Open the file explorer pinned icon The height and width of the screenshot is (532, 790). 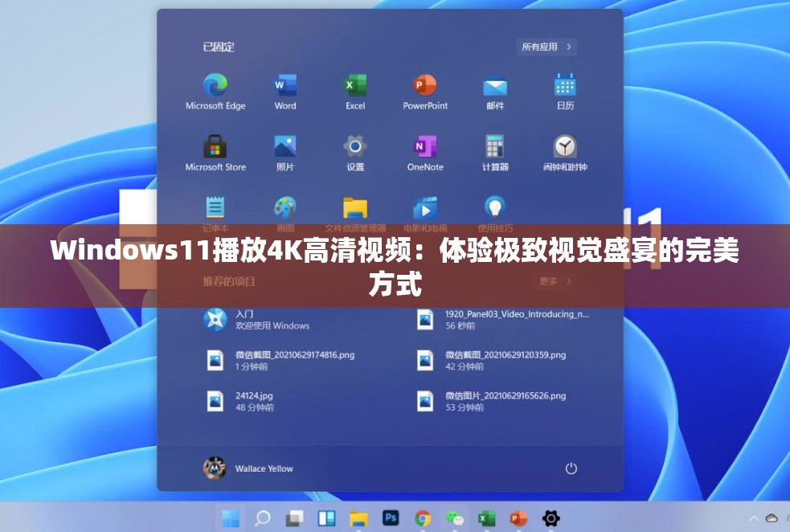(x=355, y=214)
